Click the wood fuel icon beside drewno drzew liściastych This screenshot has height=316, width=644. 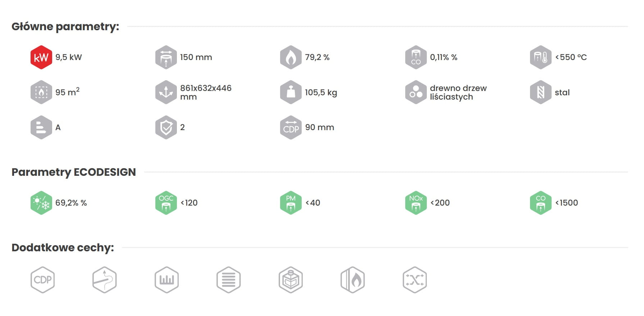pos(416,92)
